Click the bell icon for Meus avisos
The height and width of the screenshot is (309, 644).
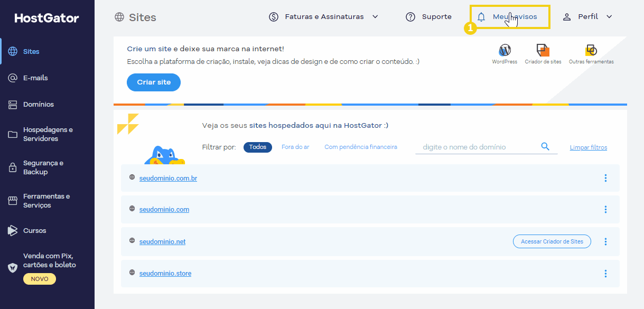[x=481, y=17]
